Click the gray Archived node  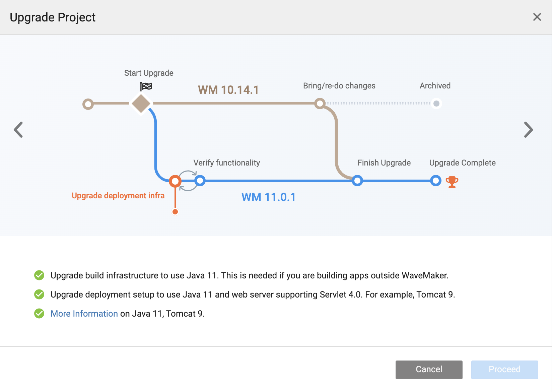pos(436,104)
